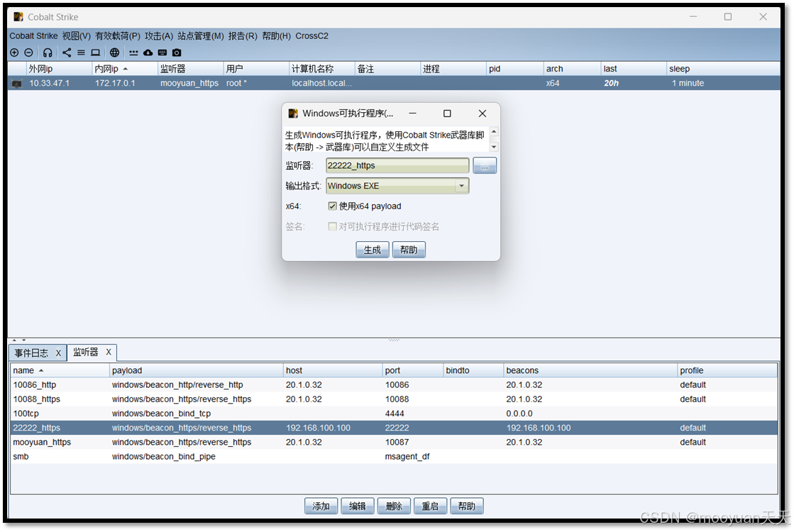Click the host column header
The height and width of the screenshot is (532, 794).
coord(333,370)
